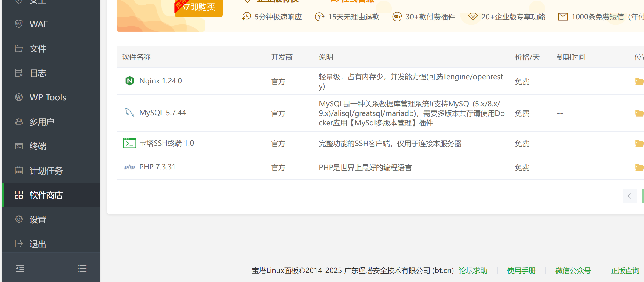Open MySQL 5.7.44 software entry

point(163,113)
